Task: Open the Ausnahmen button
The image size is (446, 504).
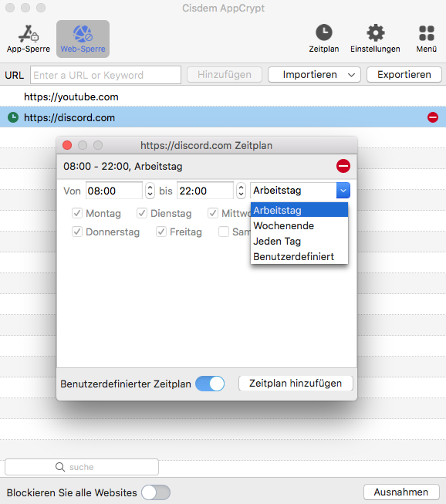Action: pyautogui.click(x=401, y=492)
